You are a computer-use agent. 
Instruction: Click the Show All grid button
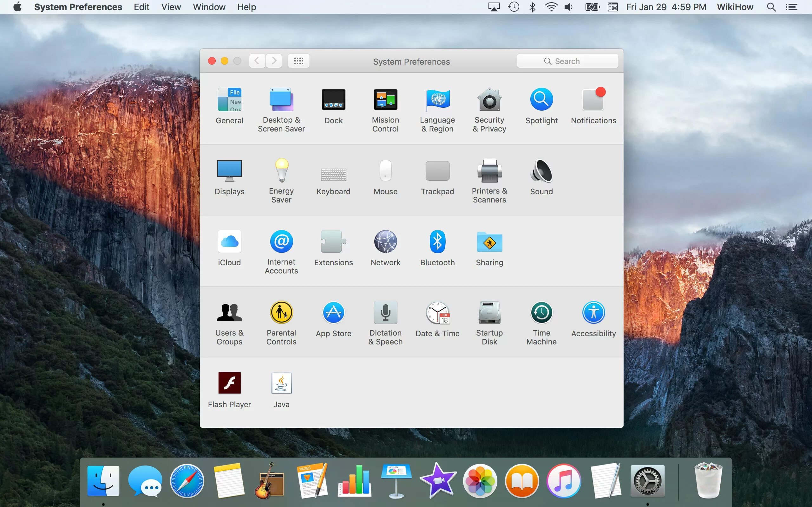[x=298, y=61]
